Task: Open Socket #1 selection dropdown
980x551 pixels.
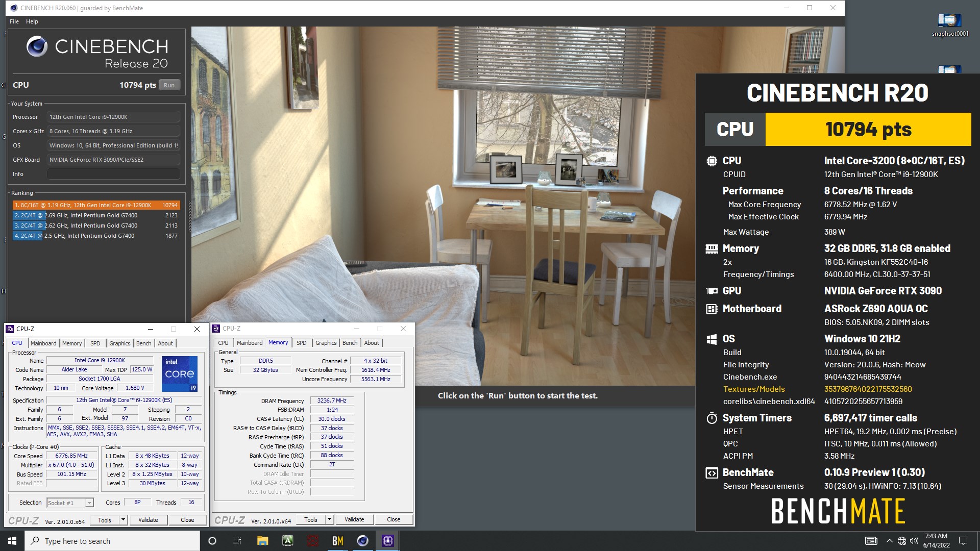Action: [x=70, y=503]
